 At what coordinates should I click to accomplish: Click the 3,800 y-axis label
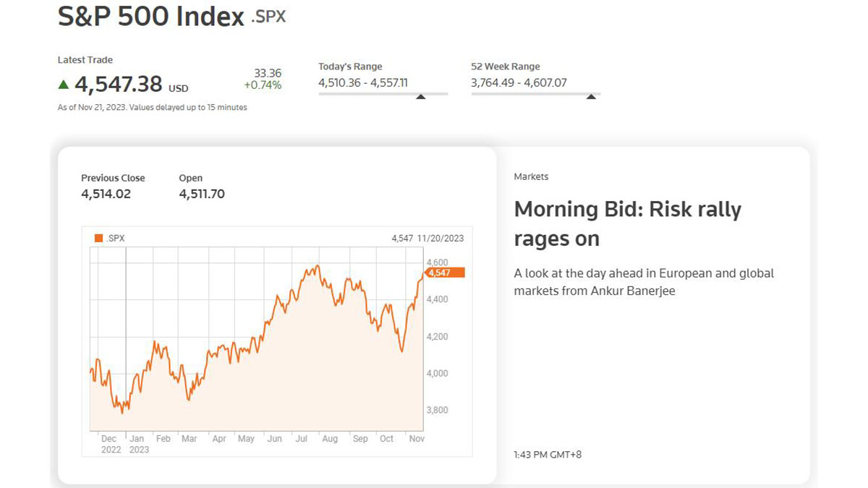438,410
